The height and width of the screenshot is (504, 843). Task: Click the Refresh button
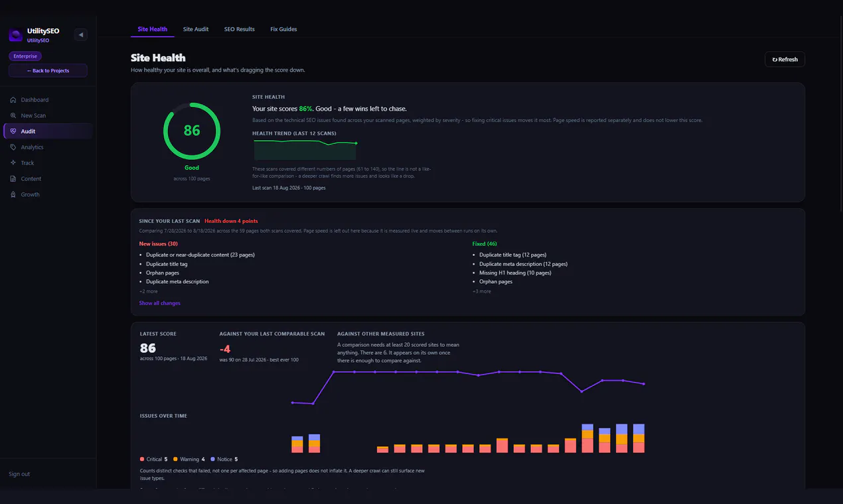[x=785, y=59]
